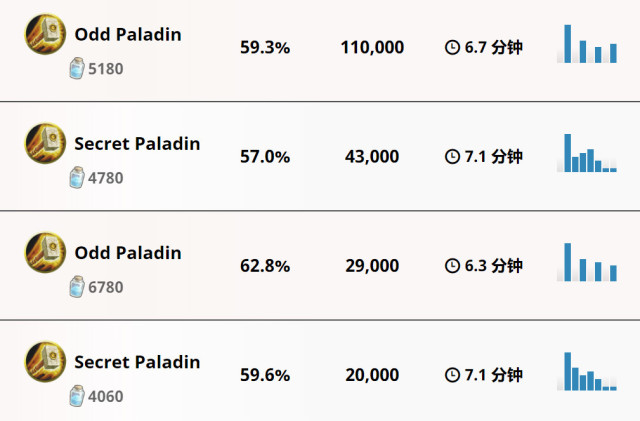The image size is (640, 421).
Task: Click the Paladin class icon for 5180 dust deck
Action: click(45, 34)
